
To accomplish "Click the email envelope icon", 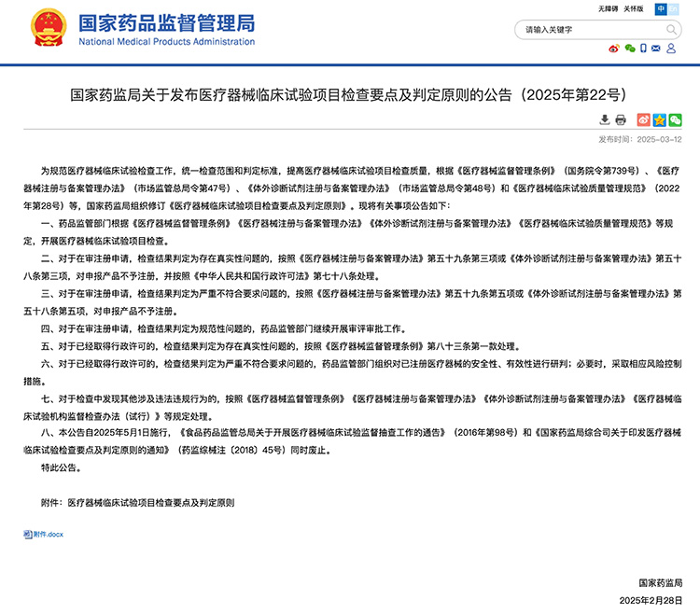I will click(656, 49).
